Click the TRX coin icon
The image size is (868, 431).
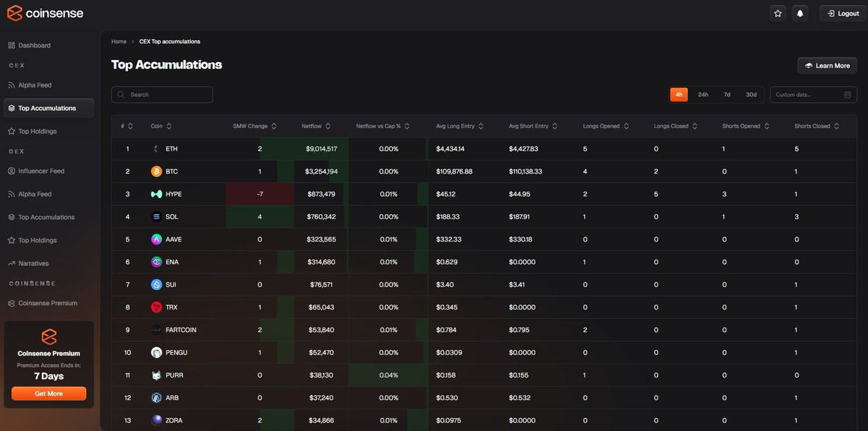(156, 307)
